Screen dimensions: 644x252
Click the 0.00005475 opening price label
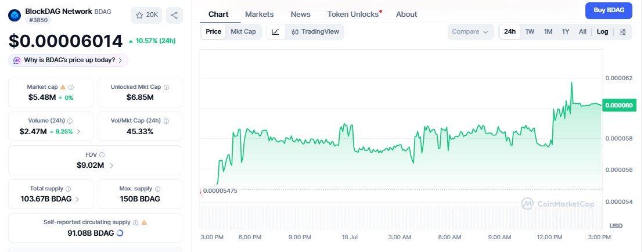tap(220, 191)
